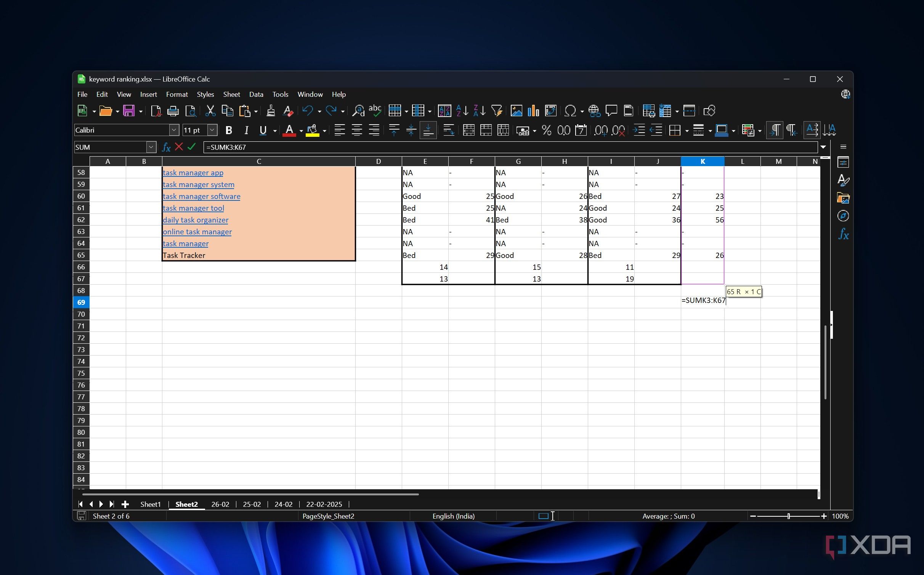This screenshot has height=575, width=924.
Task: Click the Sort Descending icon
Action: coord(479,111)
